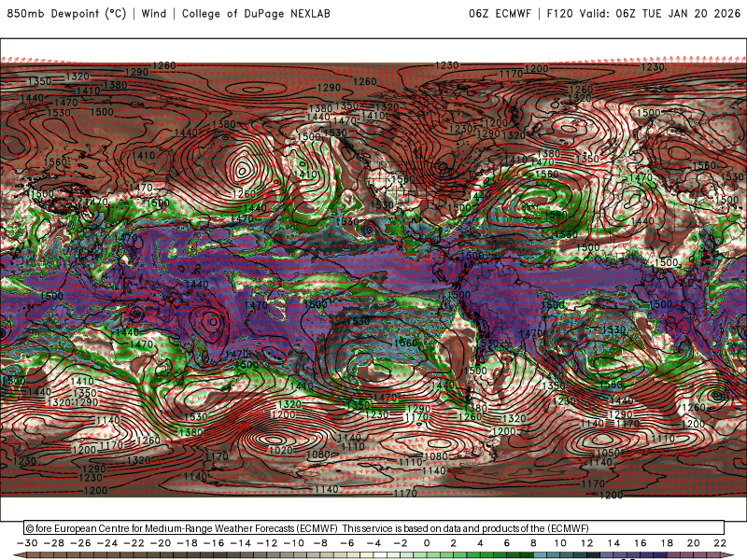Image resolution: width=747 pixels, height=560 pixels.
Task: Click the '1590' contour label on the map
Action: point(556,215)
